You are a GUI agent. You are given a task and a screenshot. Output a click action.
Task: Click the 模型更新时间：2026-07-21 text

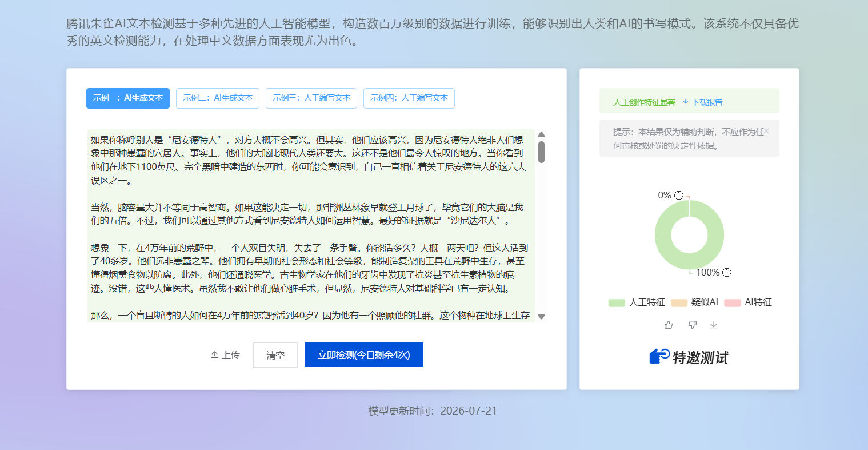click(x=433, y=411)
